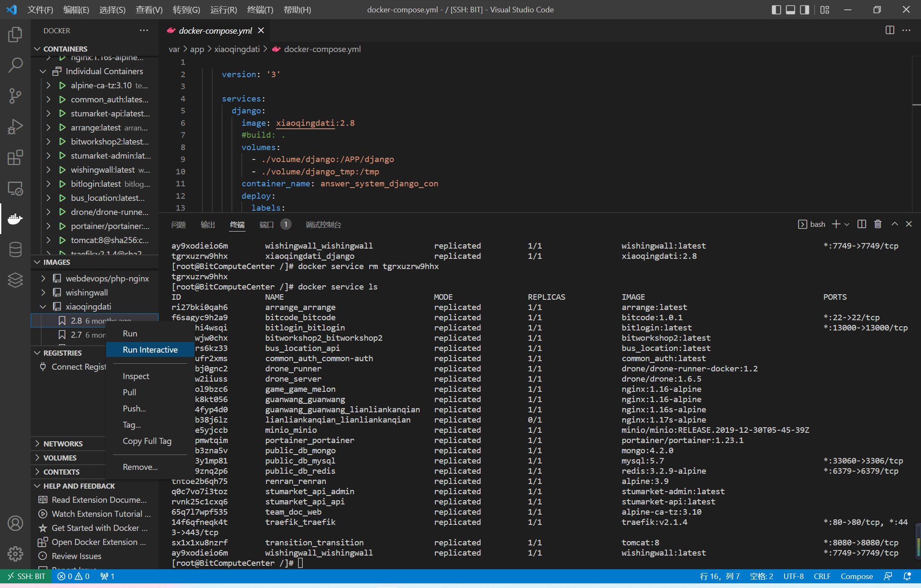Click the forwarded ports status indicator
This screenshot has height=588, width=921.
click(107, 576)
